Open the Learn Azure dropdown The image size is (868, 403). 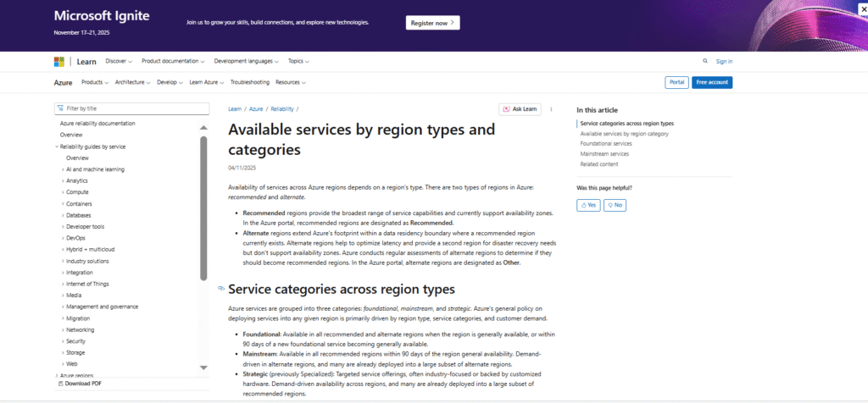[207, 82]
